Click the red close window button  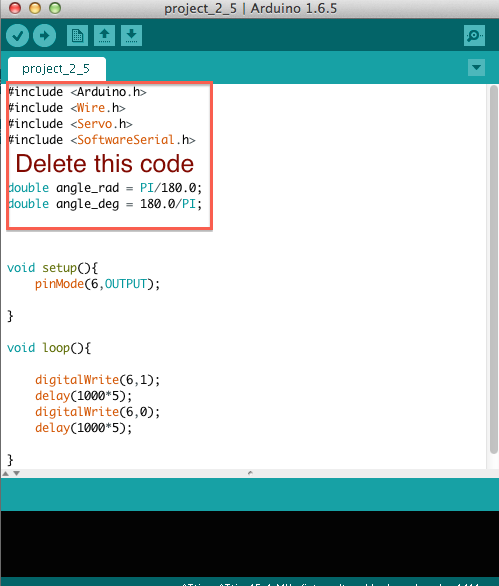point(15,8)
